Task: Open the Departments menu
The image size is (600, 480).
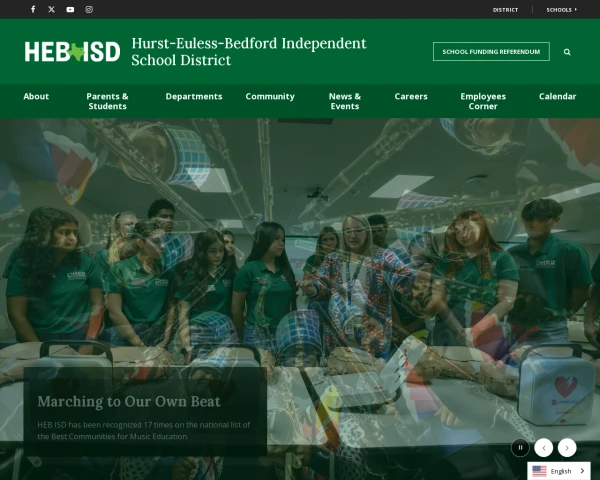Action: (194, 97)
